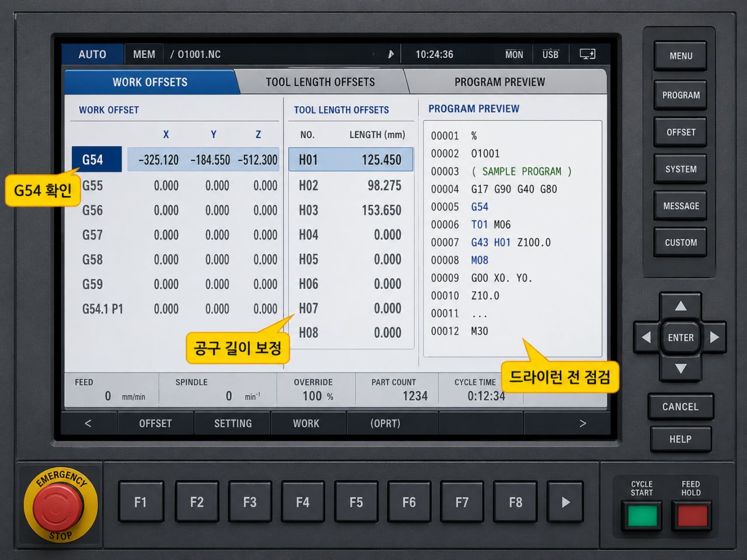
Task: Click the left arrow navigation key
Action: pyautogui.click(x=646, y=337)
